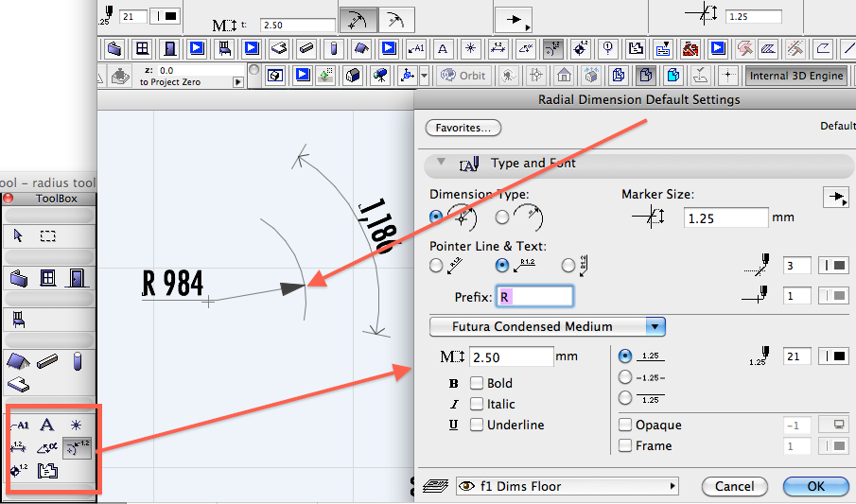The height and width of the screenshot is (504, 856).
Task: Collapse the Type and Font panel
Action: (440, 163)
